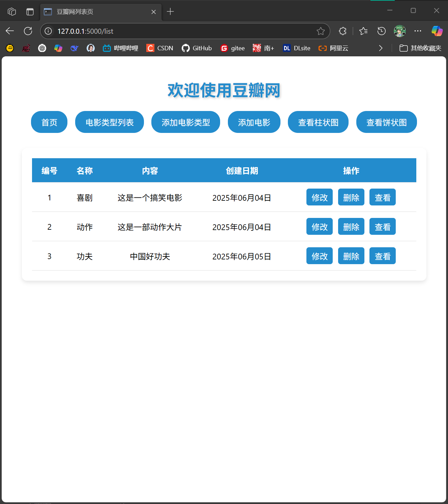Open the 南+ bookmark
The height and width of the screenshot is (504, 448).
click(263, 48)
